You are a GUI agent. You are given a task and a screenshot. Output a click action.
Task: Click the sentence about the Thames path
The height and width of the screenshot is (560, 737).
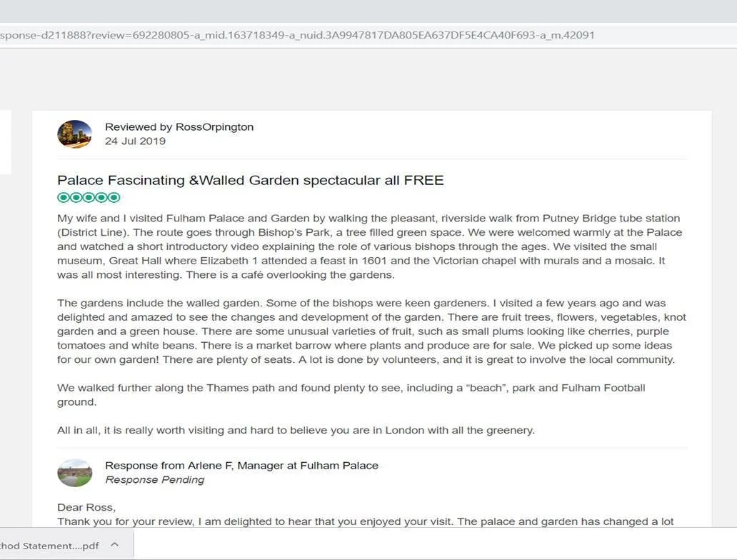tap(351, 394)
